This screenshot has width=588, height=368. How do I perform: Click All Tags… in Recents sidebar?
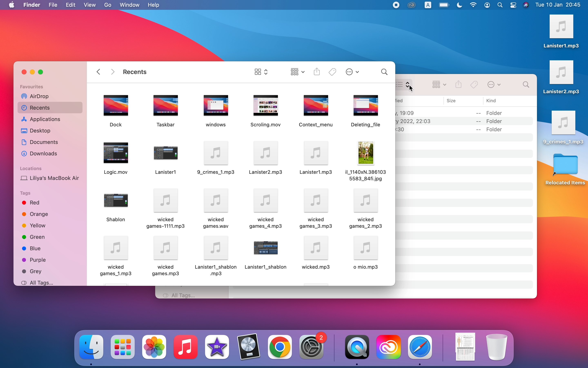50,283
